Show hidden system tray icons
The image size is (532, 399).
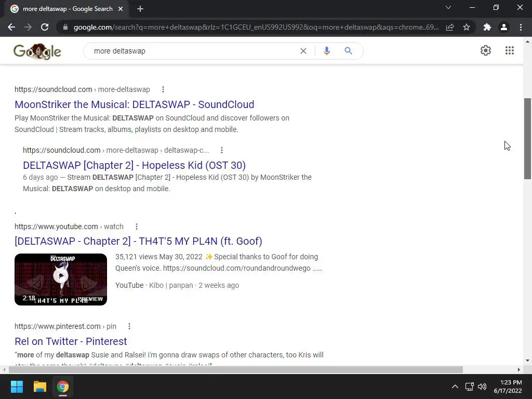coord(455,387)
